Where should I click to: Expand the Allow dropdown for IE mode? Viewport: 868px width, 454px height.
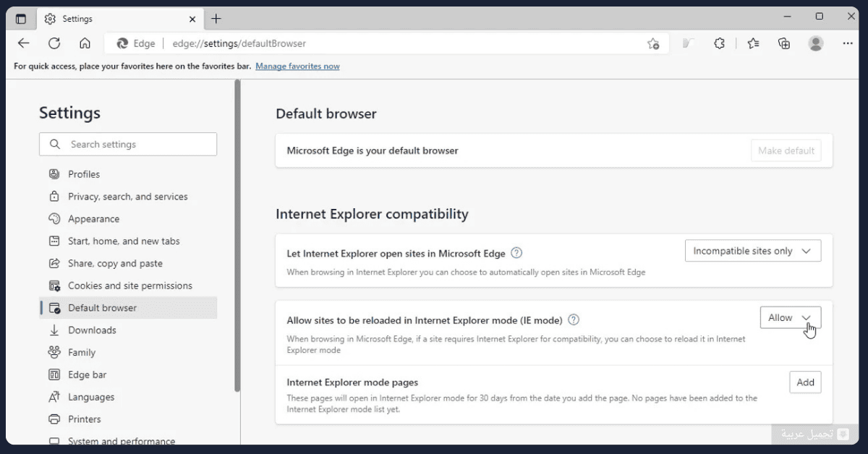[x=791, y=317]
